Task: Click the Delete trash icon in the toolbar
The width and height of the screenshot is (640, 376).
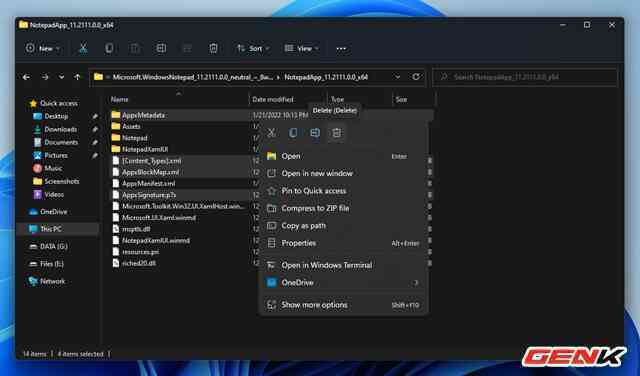Action: tap(213, 49)
